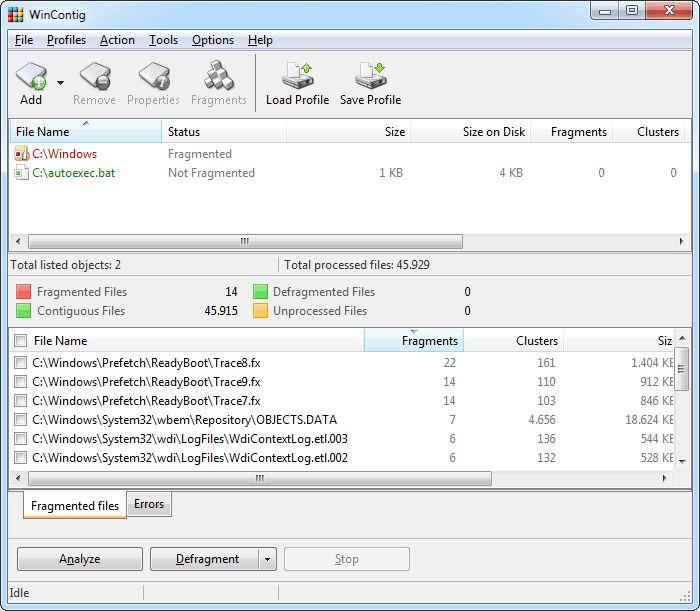Select the Fragmented files tab
Image resolution: width=700 pixels, height=611 pixels.
point(75,505)
